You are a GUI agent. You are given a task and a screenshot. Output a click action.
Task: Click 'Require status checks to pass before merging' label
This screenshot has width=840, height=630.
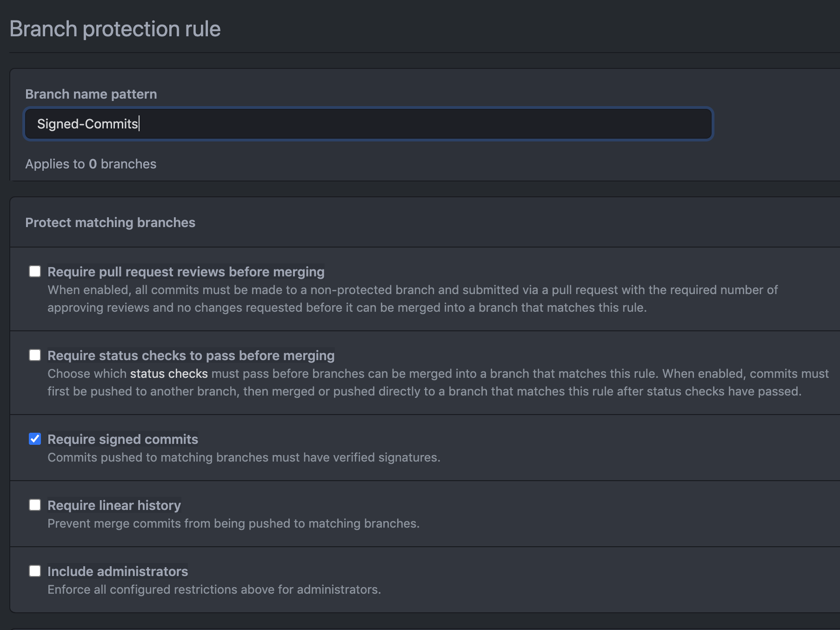tap(191, 355)
